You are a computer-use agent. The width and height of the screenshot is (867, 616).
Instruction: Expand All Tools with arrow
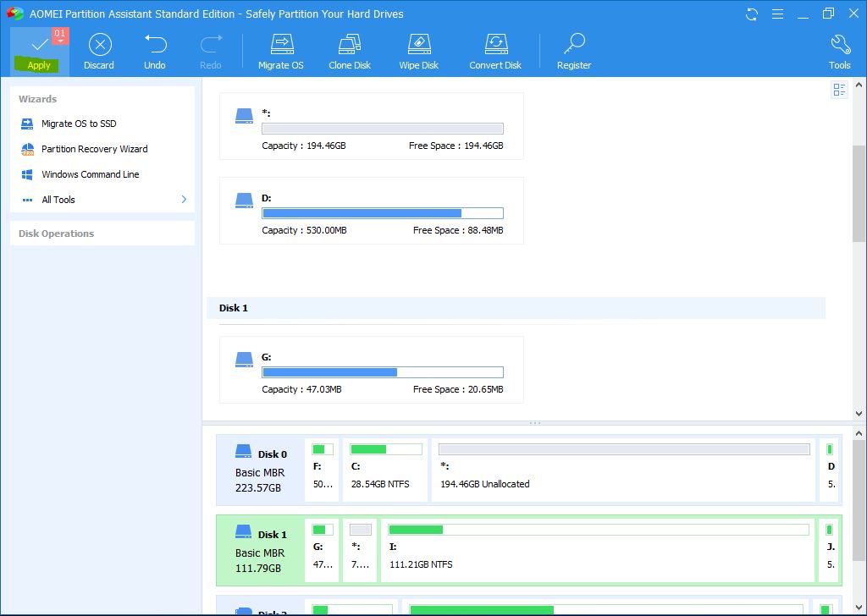tap(184, 200)
